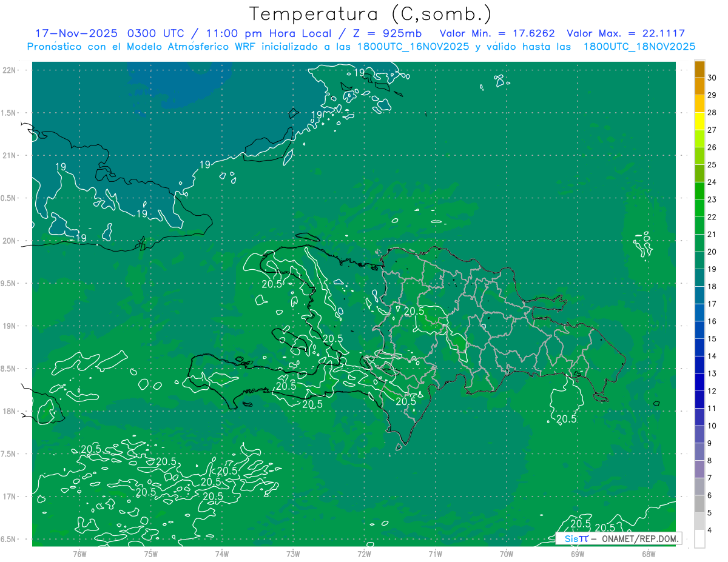Select 'Valor Min. = 17.6262' text
Viewport: 728px width, 562px height.
[497, 33]
